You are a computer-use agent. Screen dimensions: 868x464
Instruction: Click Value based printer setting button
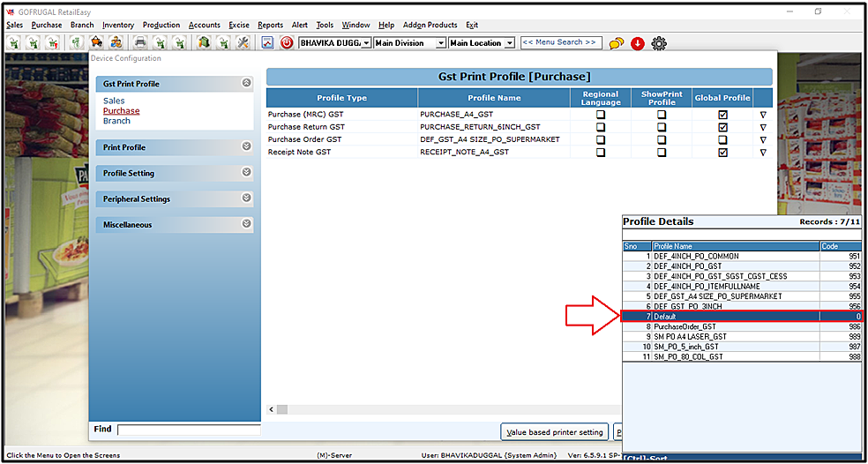554,432
